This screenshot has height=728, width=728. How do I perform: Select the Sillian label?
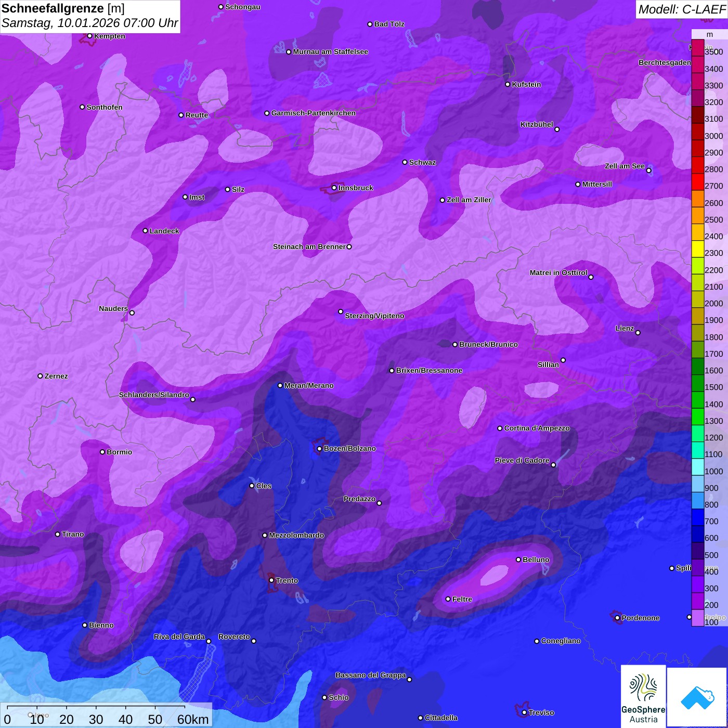coord(548,365)
